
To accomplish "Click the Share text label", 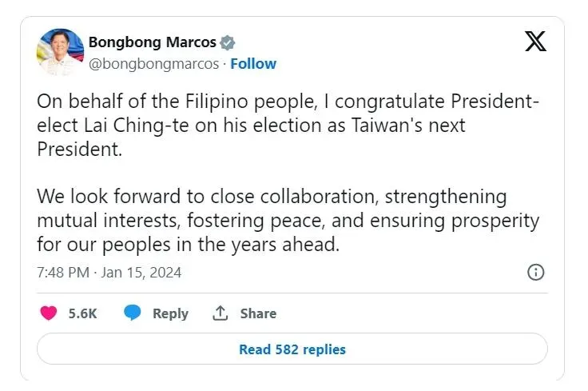I will coord(258,313).
